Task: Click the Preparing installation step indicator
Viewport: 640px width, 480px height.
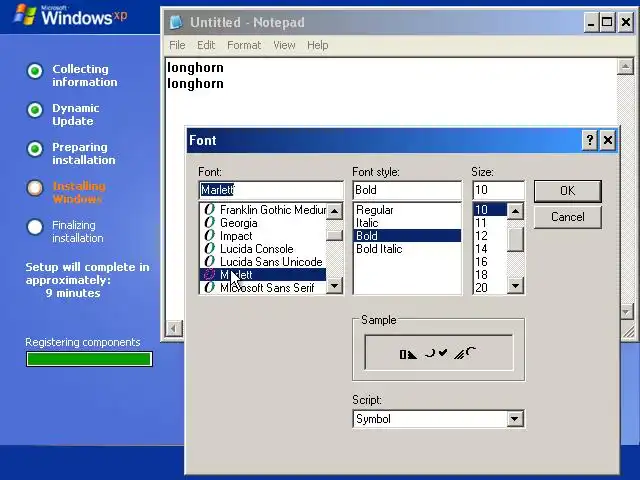Action: pyautogui.click(x=35, y=149)
